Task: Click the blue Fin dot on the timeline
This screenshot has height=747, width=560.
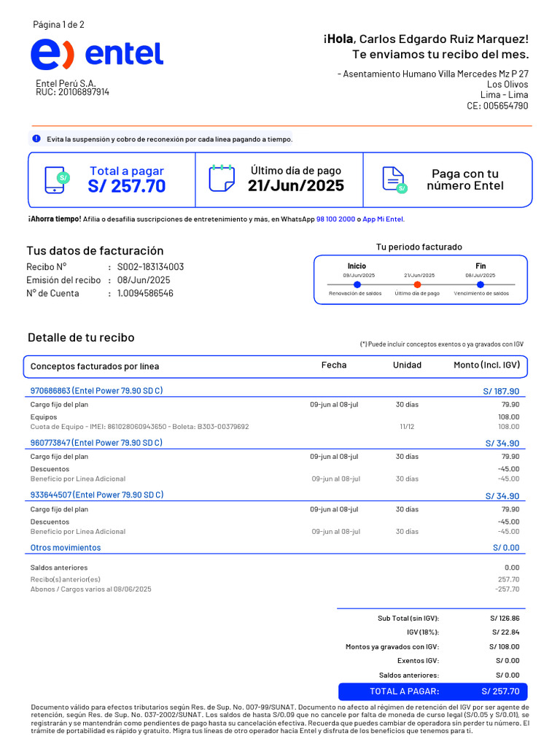Action: [481, 285]
